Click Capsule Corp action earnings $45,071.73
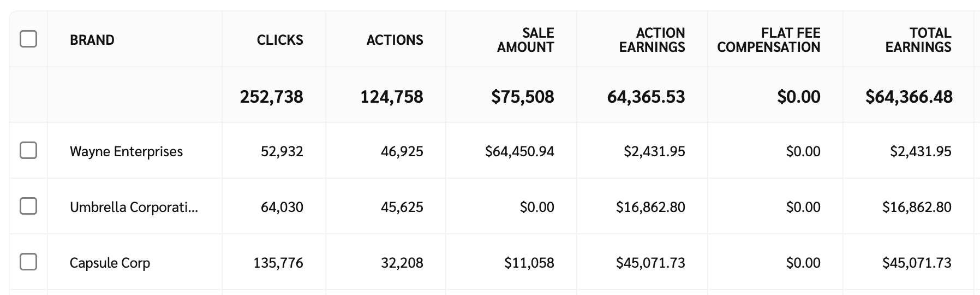Viewport: 980px width, 295px height. (650, 263)
